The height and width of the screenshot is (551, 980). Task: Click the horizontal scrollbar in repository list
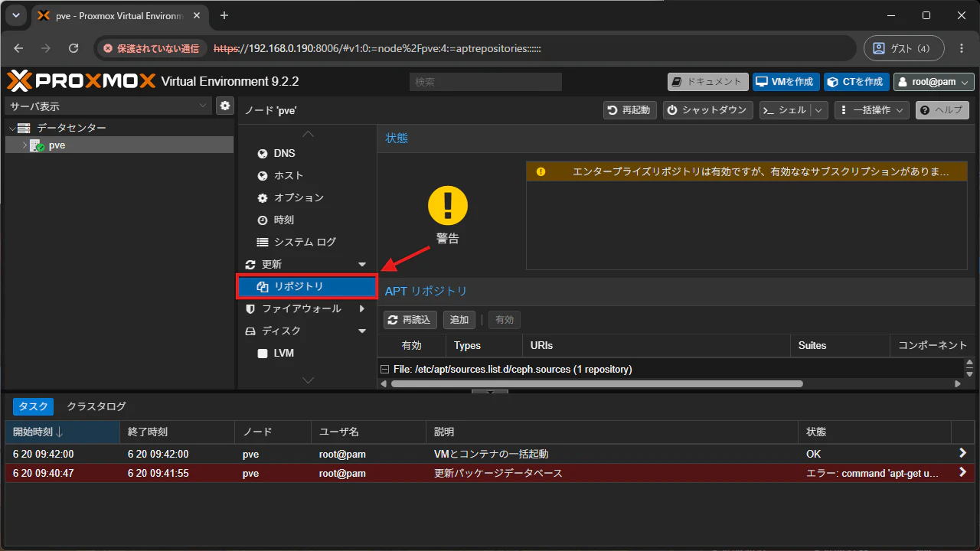tap(597, 383)
